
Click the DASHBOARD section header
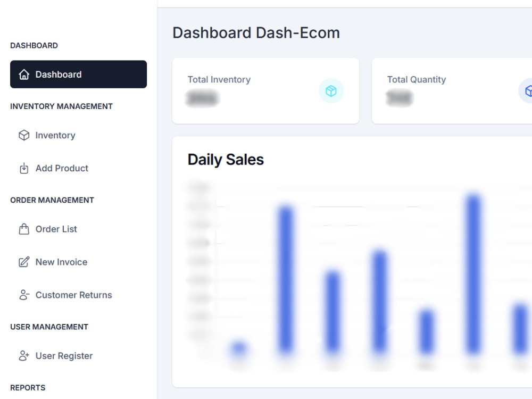[x=34, y=45]
